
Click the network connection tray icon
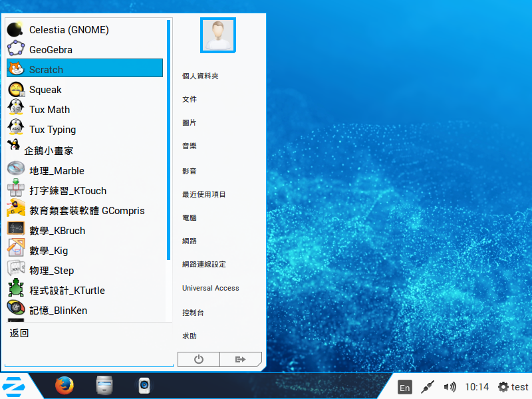[428, 387]
